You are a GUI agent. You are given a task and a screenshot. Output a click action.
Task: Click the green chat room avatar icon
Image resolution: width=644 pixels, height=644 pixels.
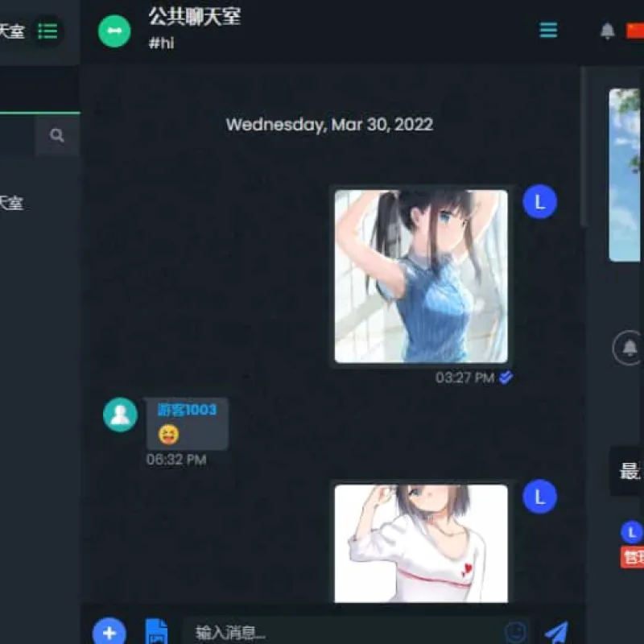pos(114,31)
